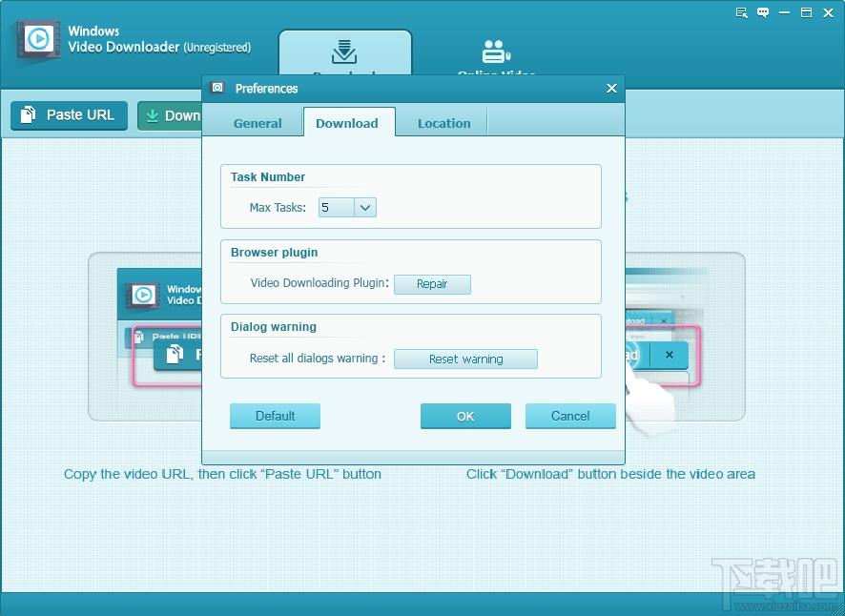The height and width of the screenshot is (616, 845).
Task: Close the Preferences dialog
Action: pyautogui.click(x=611, y=88)
